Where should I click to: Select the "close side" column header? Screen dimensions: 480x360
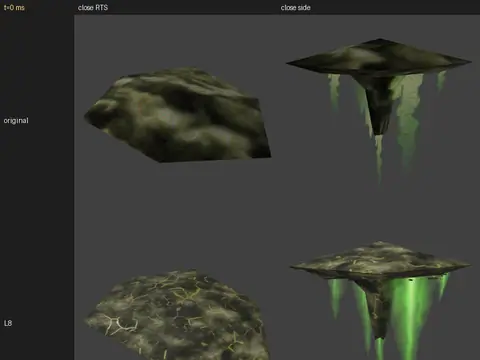[295, 7]
